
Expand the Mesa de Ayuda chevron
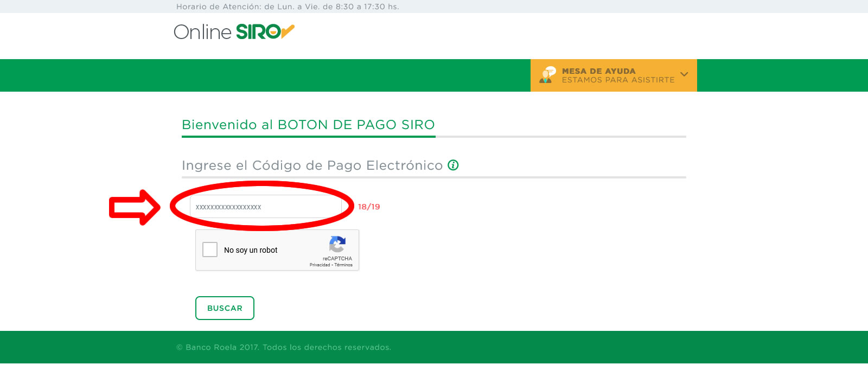pyautogui.click(x=684, y=74)
